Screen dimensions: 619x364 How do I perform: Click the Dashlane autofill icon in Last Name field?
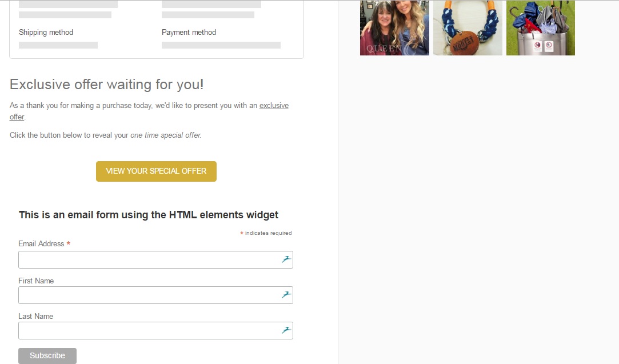coord(285,330)
